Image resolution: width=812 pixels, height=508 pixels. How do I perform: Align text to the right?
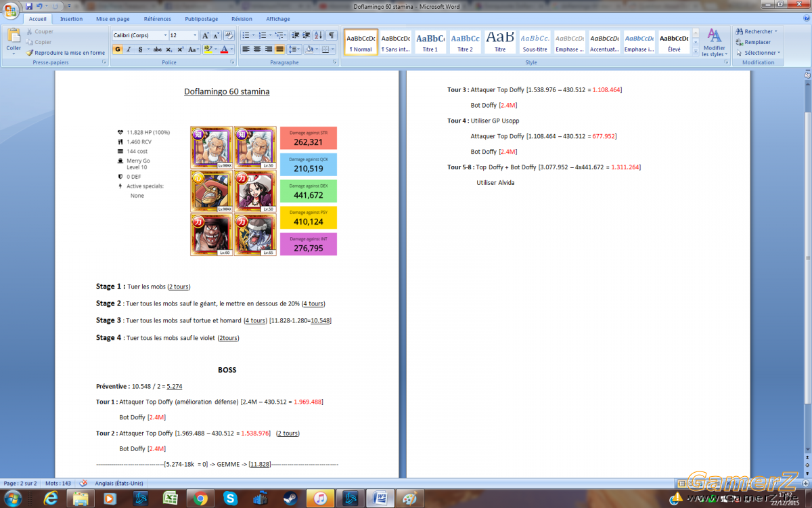point(269,49)
